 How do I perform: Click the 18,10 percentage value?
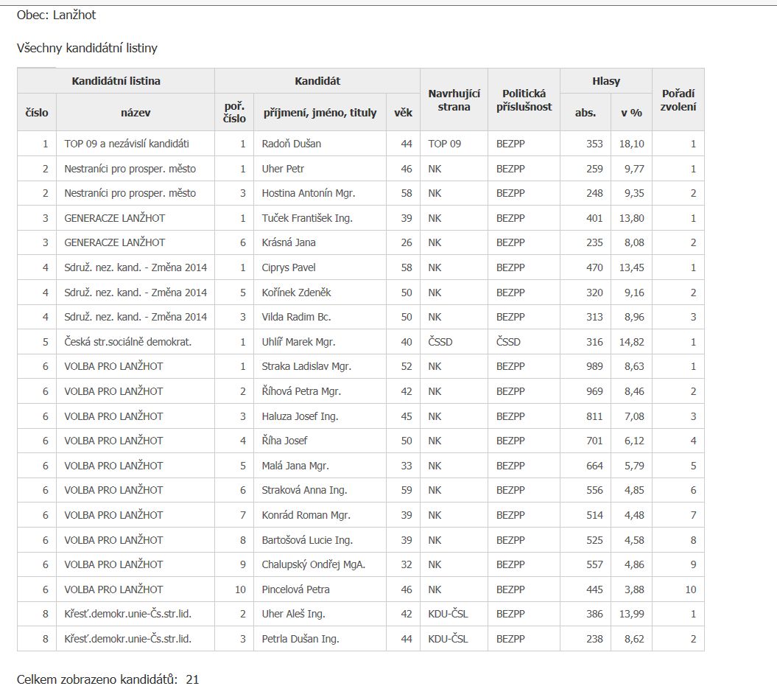(x=631, y=144)
